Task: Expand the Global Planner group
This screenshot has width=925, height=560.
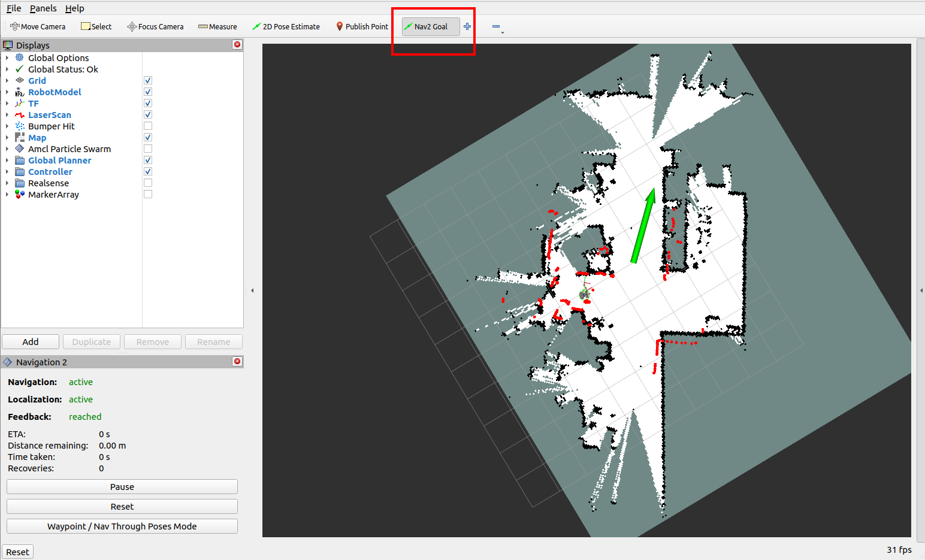Action: coord(7,161)
